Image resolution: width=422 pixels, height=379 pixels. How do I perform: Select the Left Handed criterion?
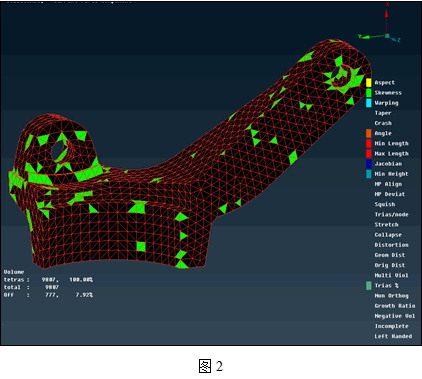pyautogui.click(x=393, y=336)
